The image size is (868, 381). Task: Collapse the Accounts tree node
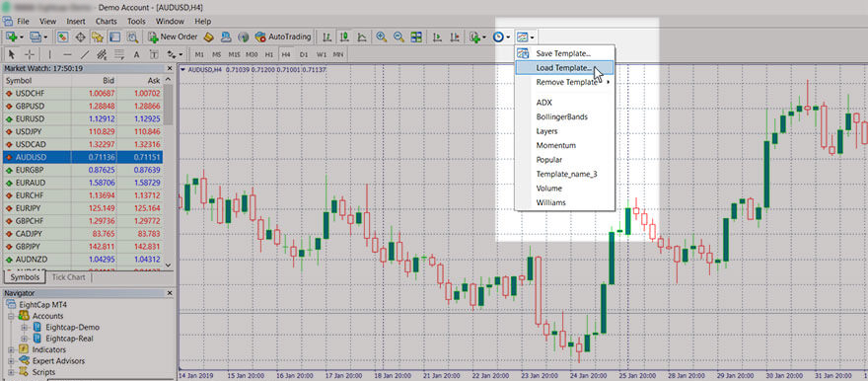[11, 316]
